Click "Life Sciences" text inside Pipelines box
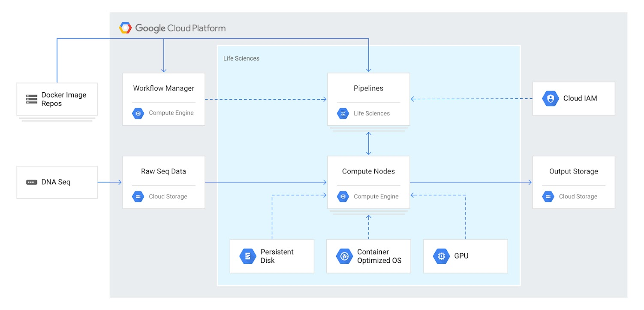 [372, 114]
